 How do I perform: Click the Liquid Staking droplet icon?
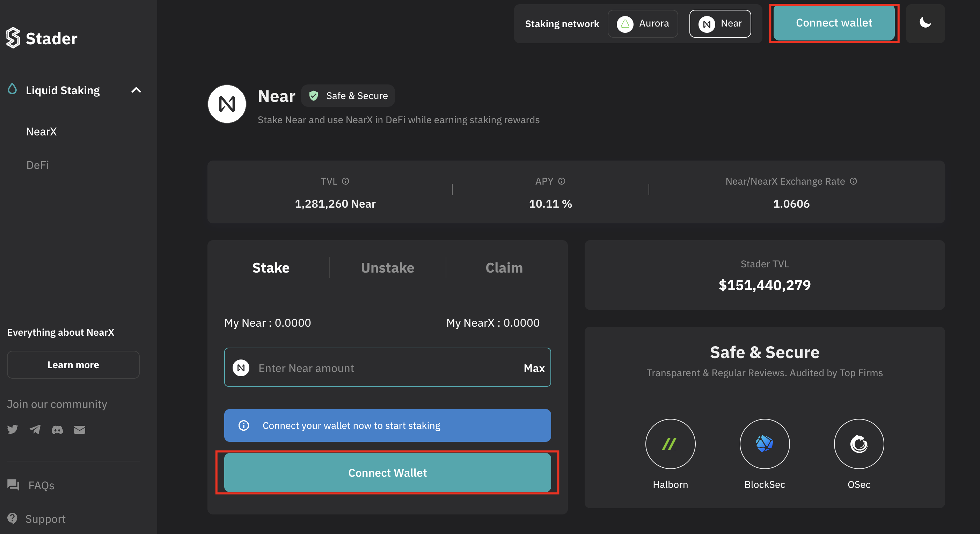[12, 89]
